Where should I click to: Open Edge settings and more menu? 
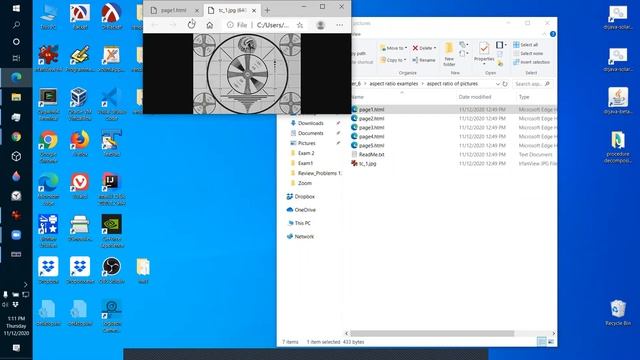(x=340, y=25)
